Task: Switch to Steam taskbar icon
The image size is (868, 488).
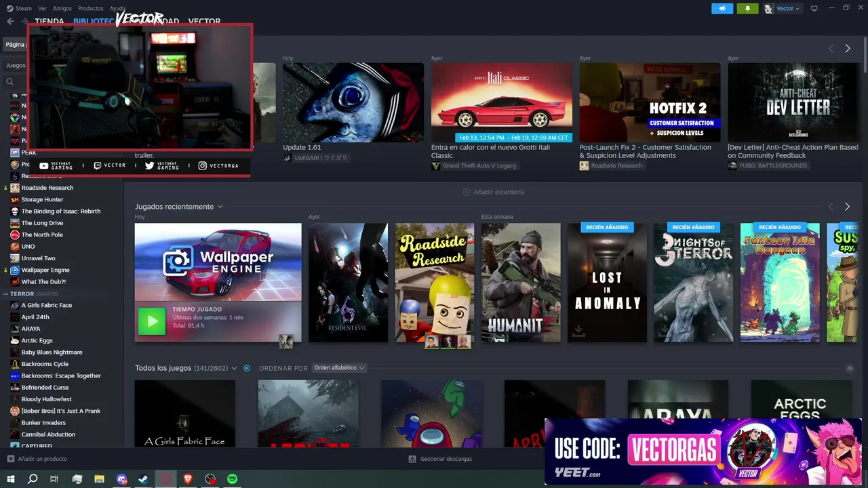Action: pos(144,479)
